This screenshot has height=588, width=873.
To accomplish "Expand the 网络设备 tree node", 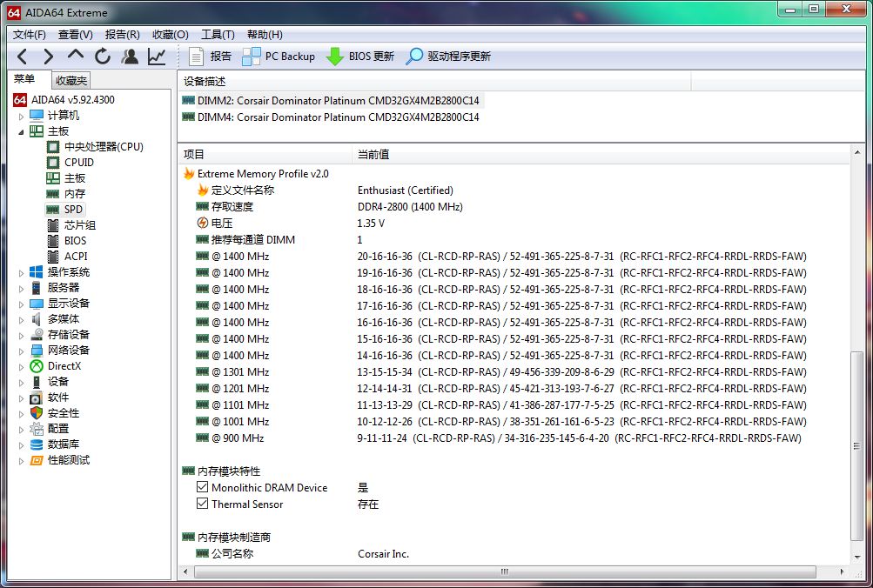I will pyautogui.click(x=21, y=351).
